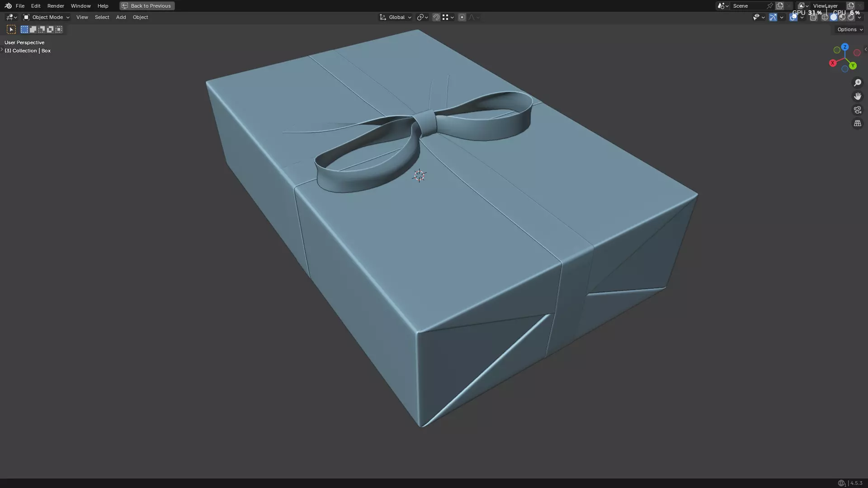Open the view layer browse icon
Screen dimensions: 868x488
(803, 6)
